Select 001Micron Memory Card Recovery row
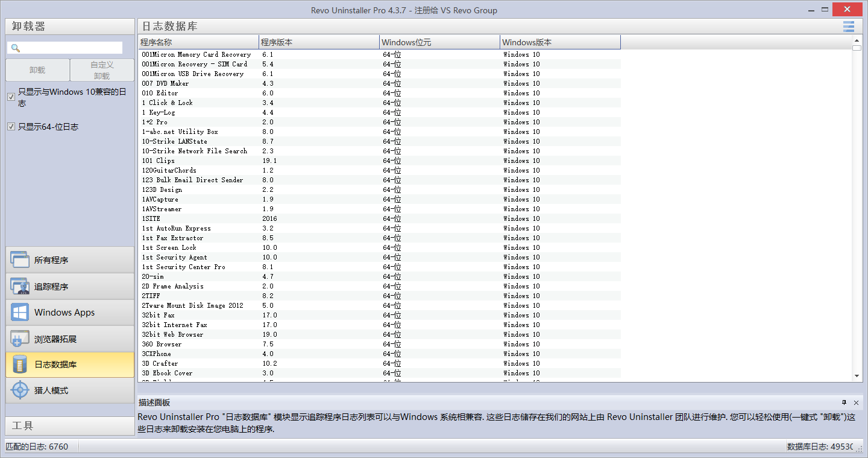The image size is (868, 458). 380,54
